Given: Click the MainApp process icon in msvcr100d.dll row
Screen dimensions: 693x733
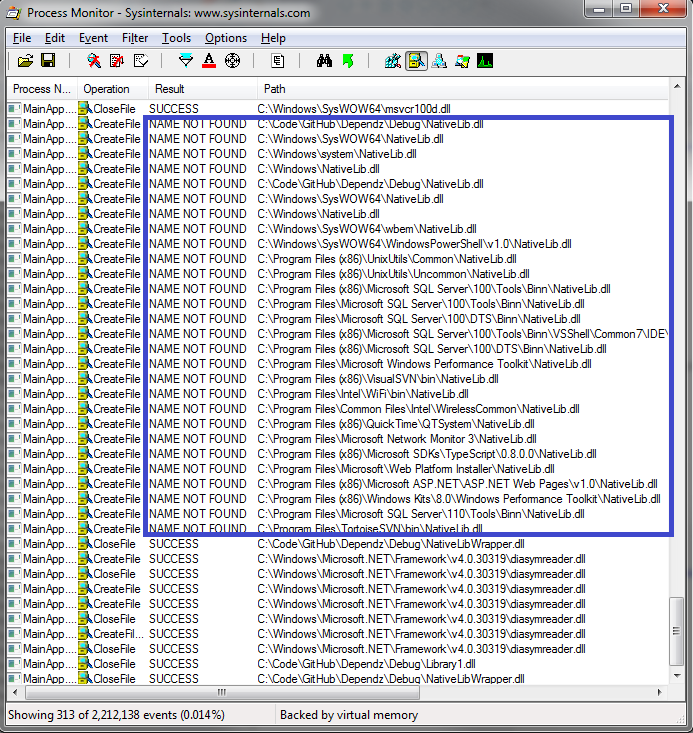Looking at the screenshot, I should [14, 109].
